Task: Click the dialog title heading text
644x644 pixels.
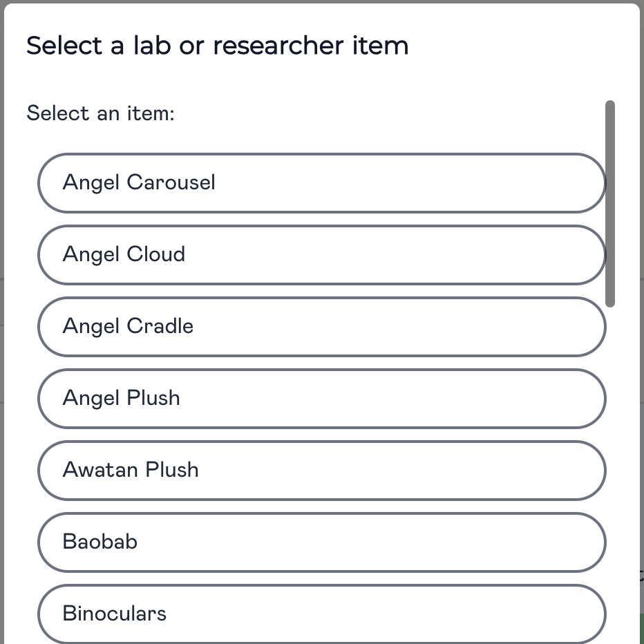Action: point(218,46)
